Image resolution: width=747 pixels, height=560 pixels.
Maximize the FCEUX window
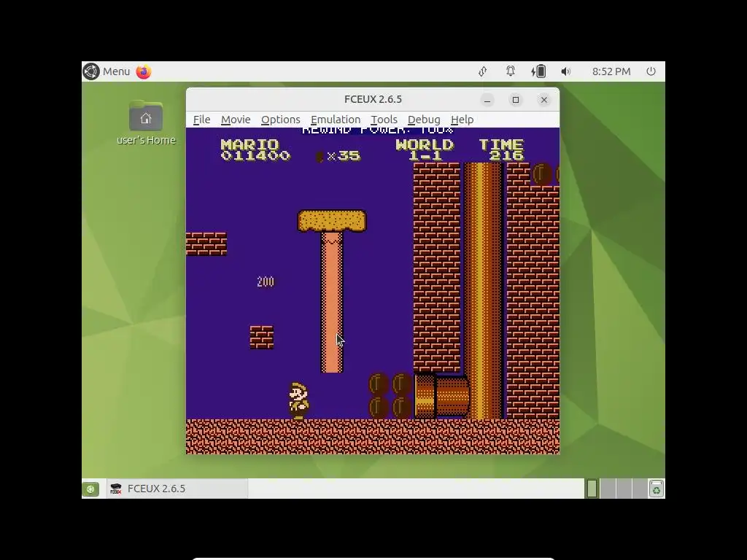[x=516, y=100]
